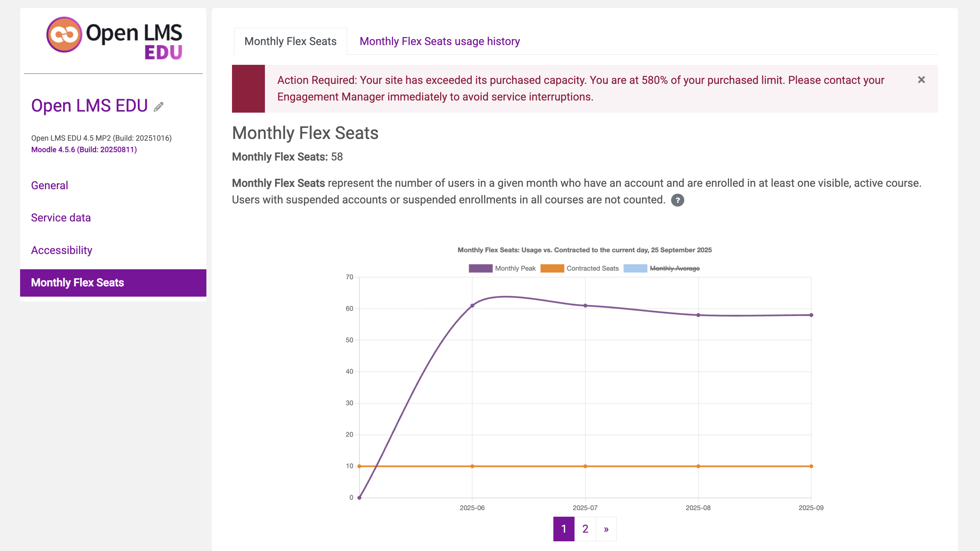
Task: Click the 2025-06 axis label
Action: click(x=472, y=508)
